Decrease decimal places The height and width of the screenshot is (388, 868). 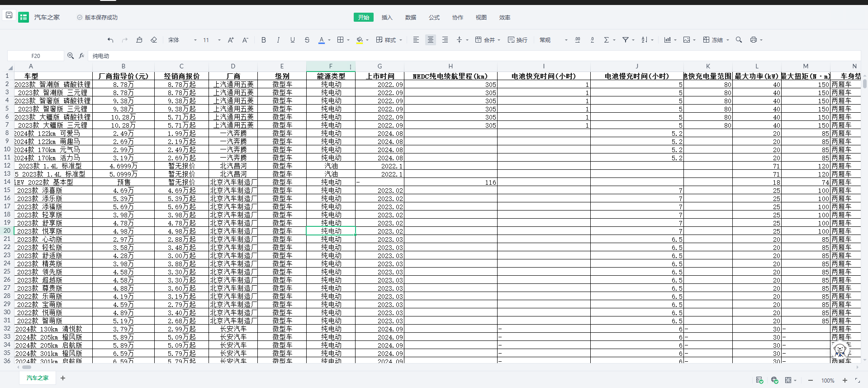(x=592, y=40)
